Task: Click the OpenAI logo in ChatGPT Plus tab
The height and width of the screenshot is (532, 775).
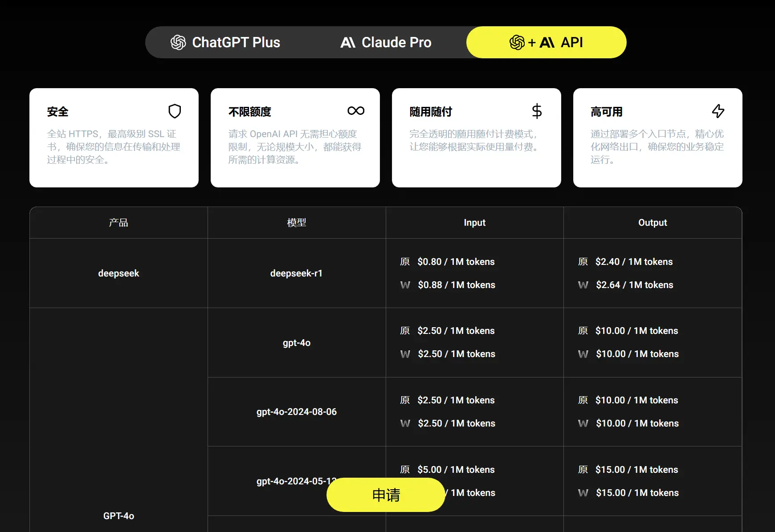Action: click(178, 43)
